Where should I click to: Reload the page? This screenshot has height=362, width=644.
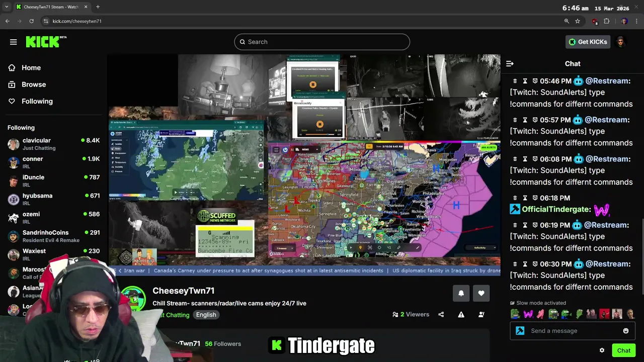coord(31,21)
